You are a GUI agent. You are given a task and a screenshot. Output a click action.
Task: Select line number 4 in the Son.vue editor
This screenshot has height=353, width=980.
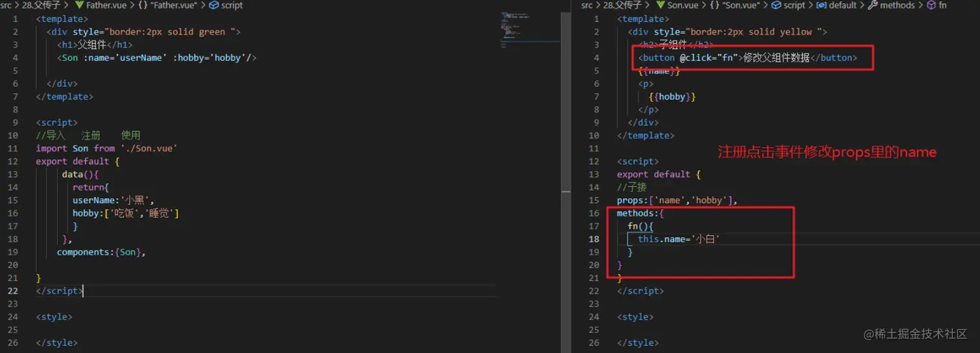click(x=596, y=58)
